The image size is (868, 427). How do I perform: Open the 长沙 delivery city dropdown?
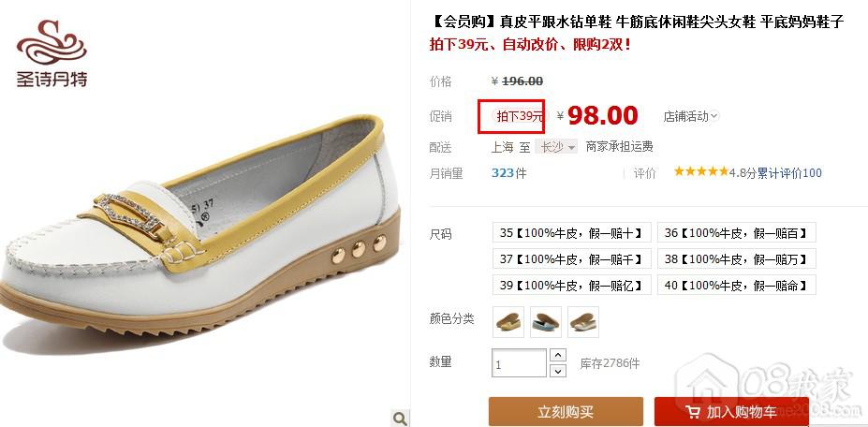(x=557, y=147)
